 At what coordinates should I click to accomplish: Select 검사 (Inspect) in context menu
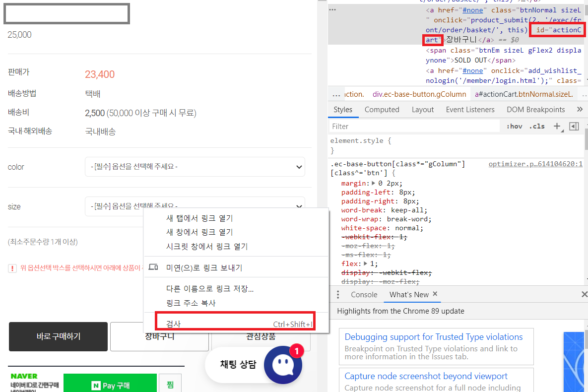click(235, 324)
